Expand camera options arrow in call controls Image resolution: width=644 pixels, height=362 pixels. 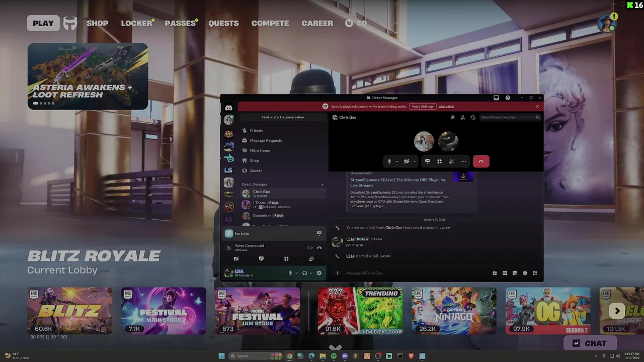coord(415,161)
